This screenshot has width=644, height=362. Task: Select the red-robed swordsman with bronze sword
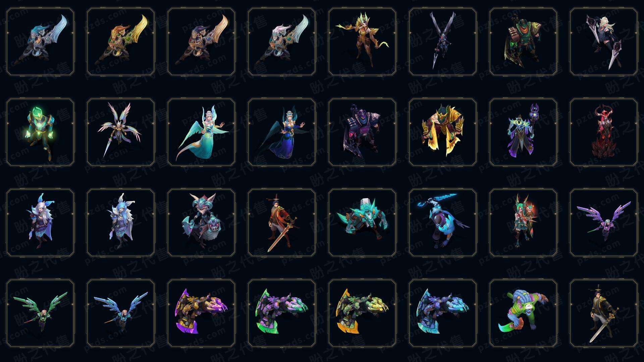pyautogui.click(x=282, y=223)
